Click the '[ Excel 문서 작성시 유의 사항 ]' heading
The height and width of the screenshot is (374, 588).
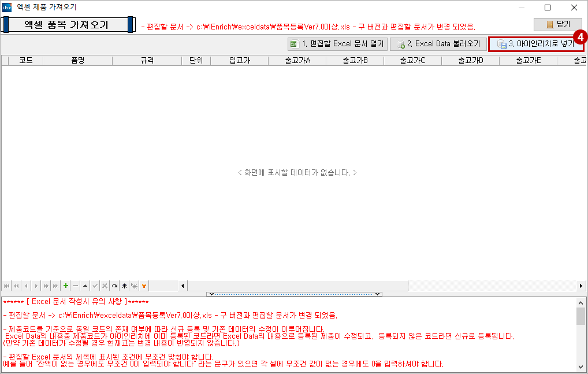76,302
